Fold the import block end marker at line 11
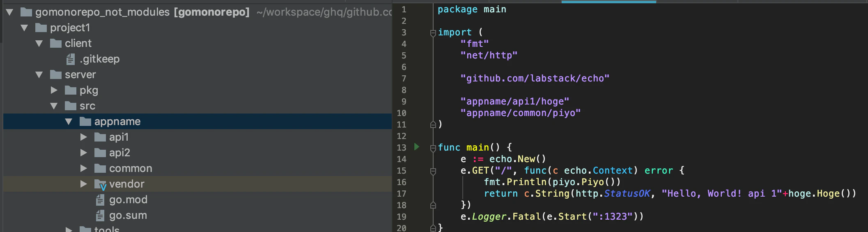868x232 pixels. [x=433, y=124]
